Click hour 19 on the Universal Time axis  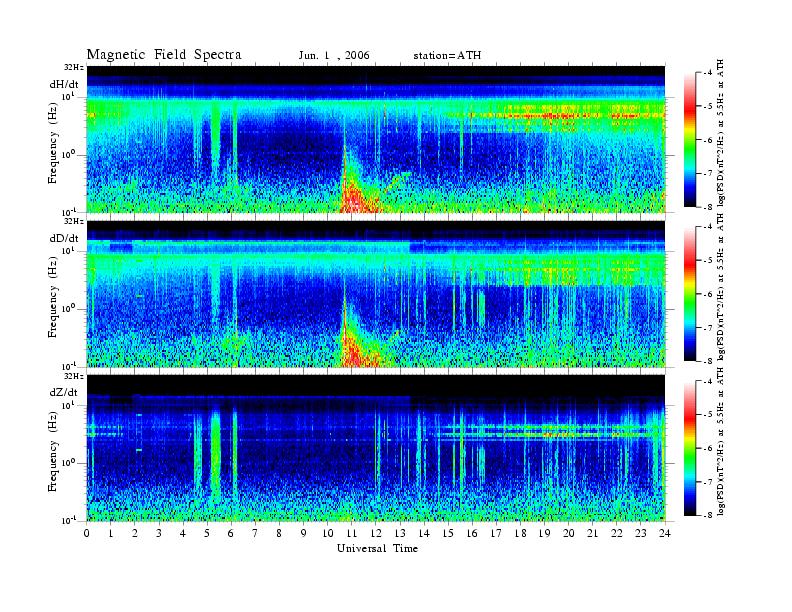[544, 533]
